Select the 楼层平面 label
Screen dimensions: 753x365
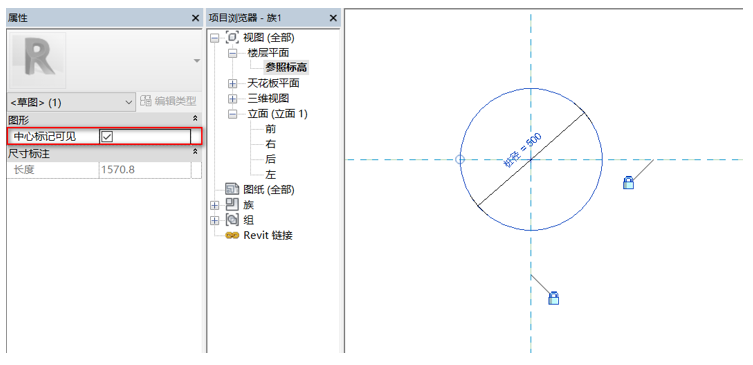coord(268,53)
